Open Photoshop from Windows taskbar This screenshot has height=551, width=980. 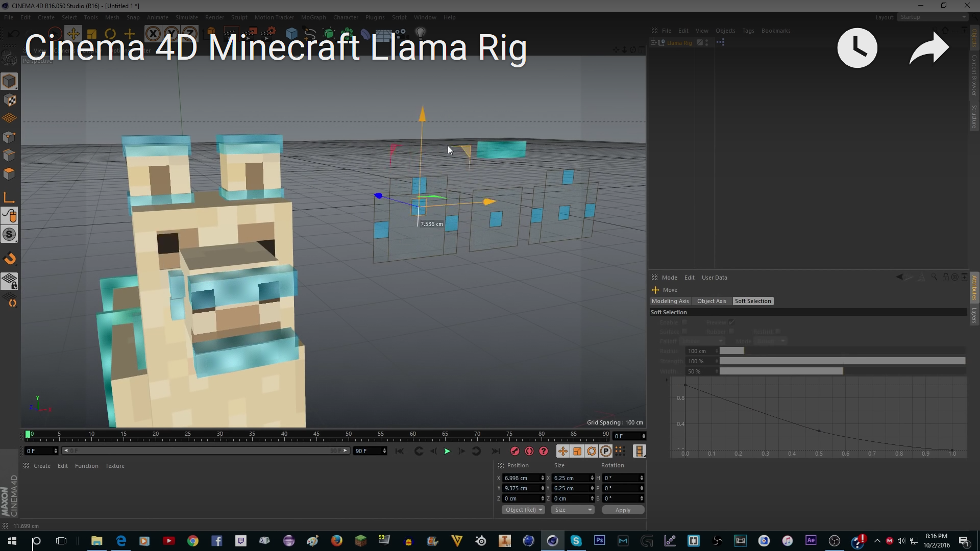(x=600, y=540)
